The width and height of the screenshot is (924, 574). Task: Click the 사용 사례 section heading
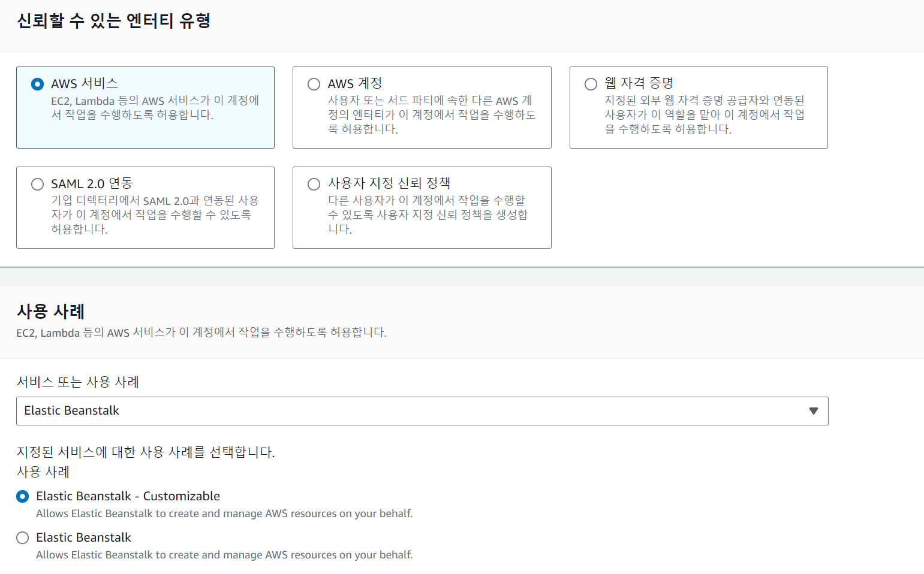tap(51, 312)
